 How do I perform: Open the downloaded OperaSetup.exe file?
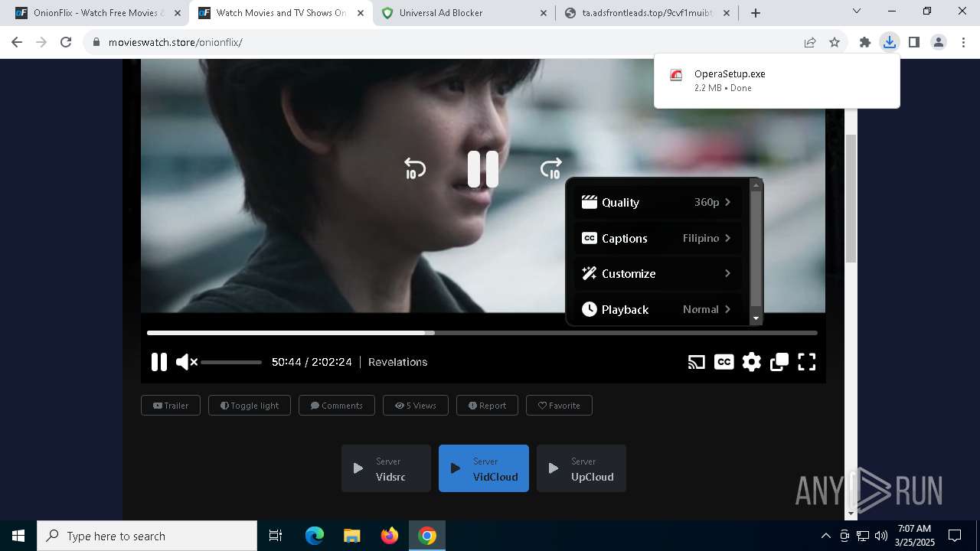point(777,80)
